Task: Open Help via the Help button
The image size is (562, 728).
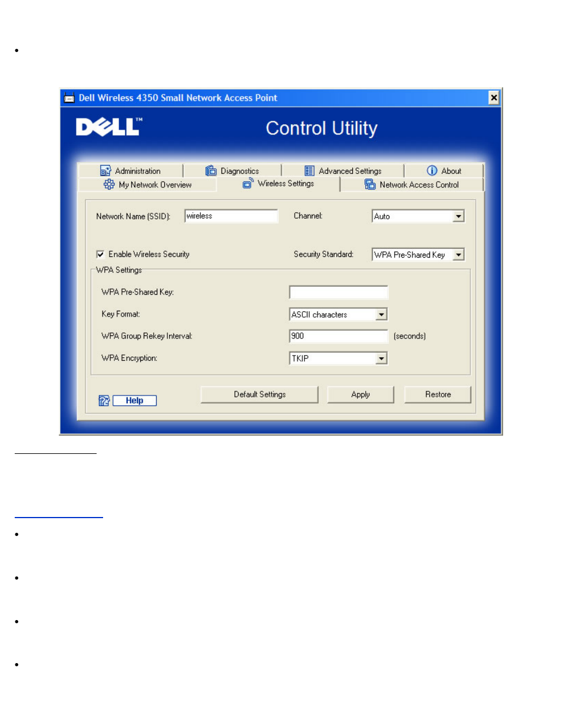Action: tap(134, 401)
